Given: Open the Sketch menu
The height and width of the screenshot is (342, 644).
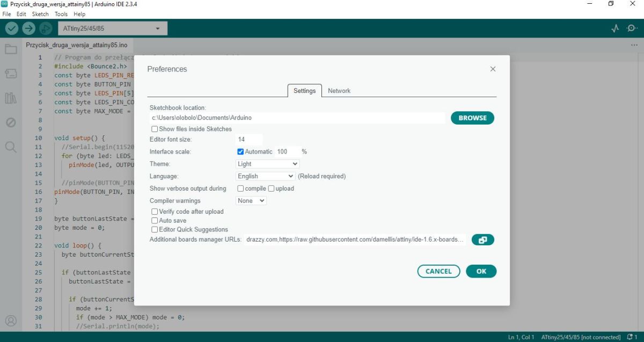Looking at the screenshot, I should pos(40,14).
